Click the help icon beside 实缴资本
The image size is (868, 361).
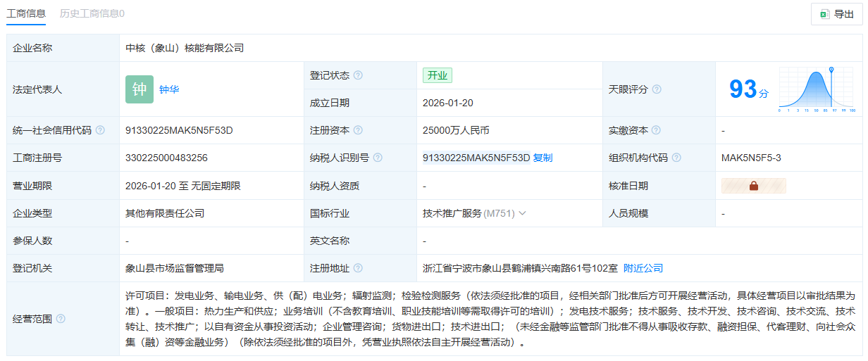coord(657,130)
